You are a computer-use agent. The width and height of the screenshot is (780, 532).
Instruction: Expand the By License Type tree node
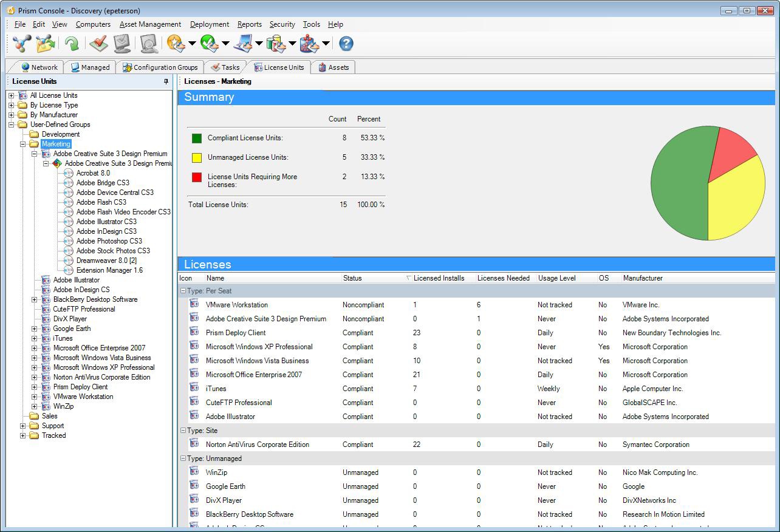tap(11, 105)
